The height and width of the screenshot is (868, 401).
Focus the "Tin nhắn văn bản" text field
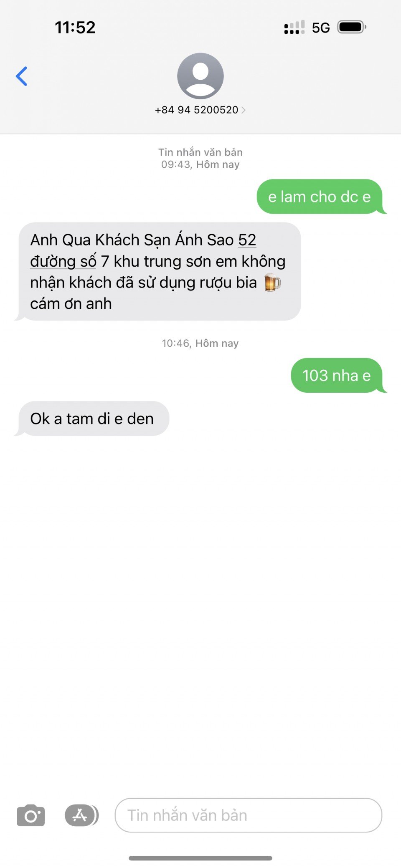[x=249, y=815]
